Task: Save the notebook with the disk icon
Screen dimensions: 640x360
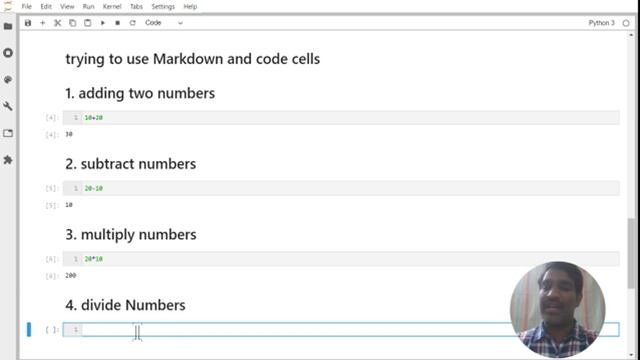Action: (28, 23)
